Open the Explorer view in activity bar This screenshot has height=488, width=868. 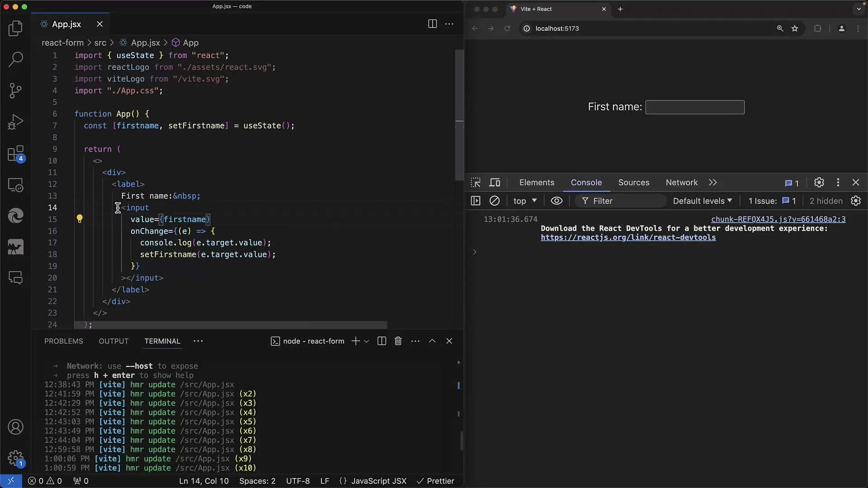click(15, 28)
